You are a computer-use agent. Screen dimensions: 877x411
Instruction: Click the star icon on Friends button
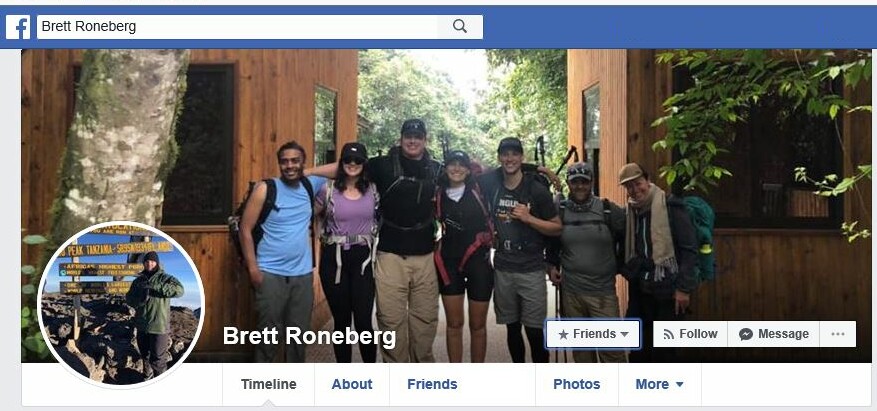tap(563, 334)
